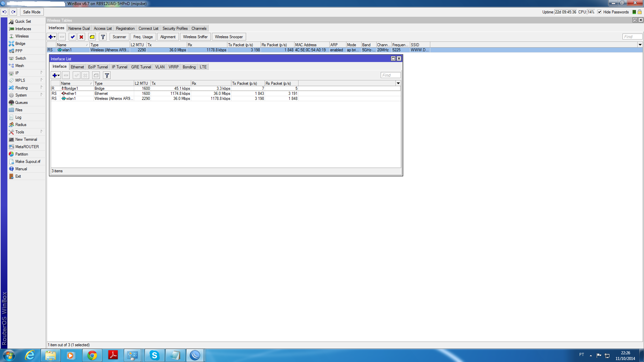Click the Scanner tool in wireless toolbar
This screenshot has height=362, width=644.
pos(119,37)
